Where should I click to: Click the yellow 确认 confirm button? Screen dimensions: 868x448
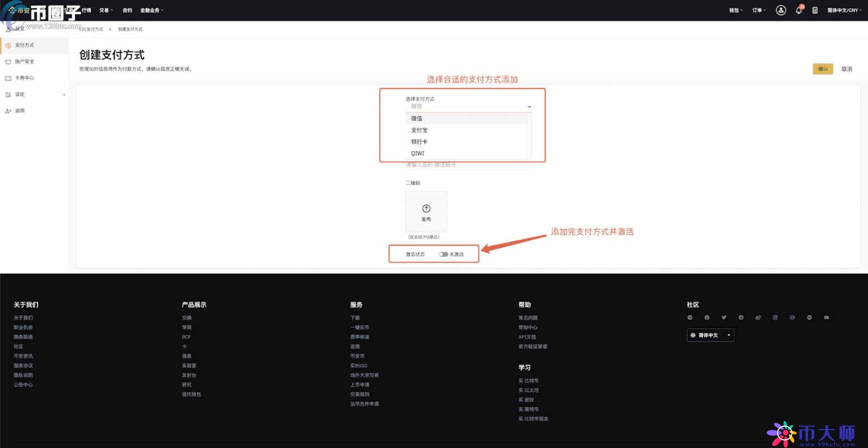tap(823, 69)
